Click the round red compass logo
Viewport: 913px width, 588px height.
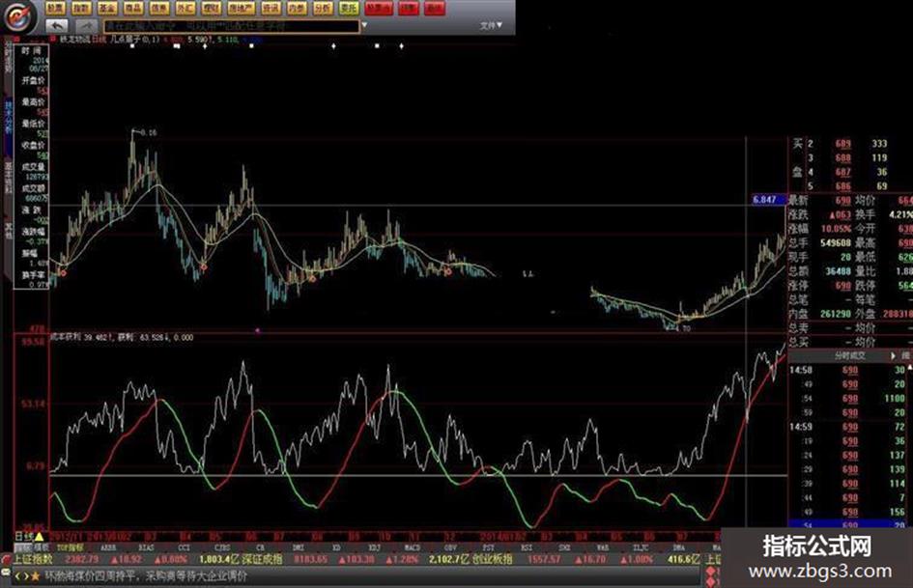(19, 16)
